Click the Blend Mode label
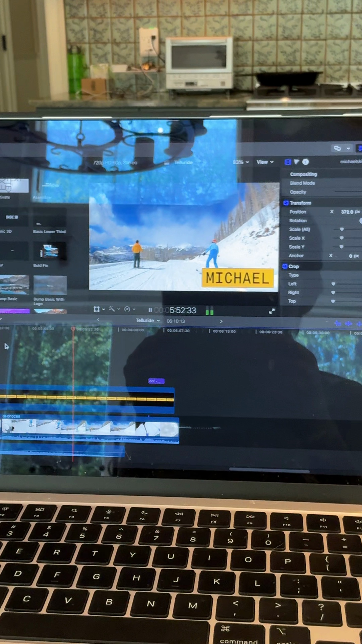This screenshot has width=362, height=644. coord(302,183)
